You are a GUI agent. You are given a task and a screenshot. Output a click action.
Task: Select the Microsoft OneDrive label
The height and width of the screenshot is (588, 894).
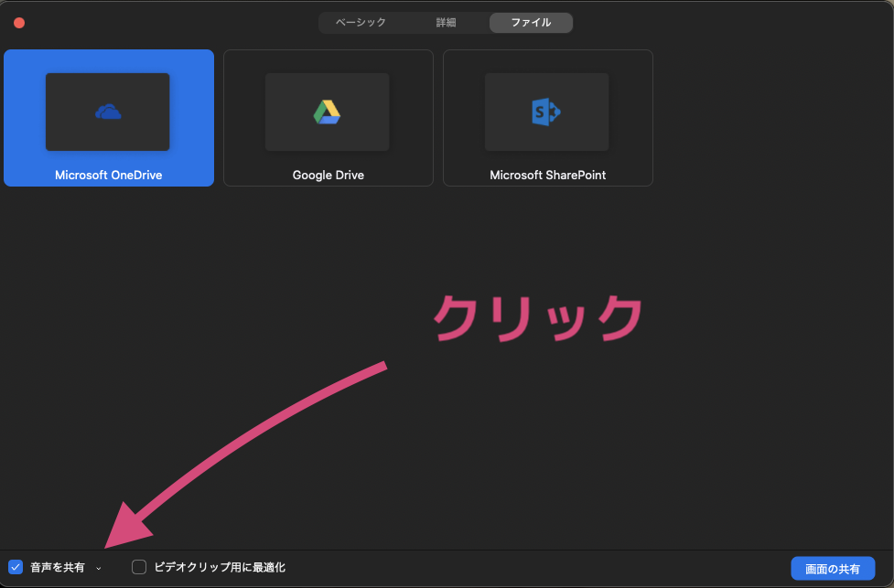(108, 175)
